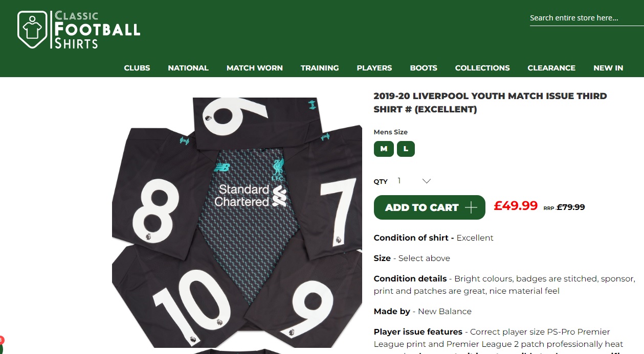Click the Classic Football Shirts site title text
This screenshot has width=644, height=354.
coord(97,30)
